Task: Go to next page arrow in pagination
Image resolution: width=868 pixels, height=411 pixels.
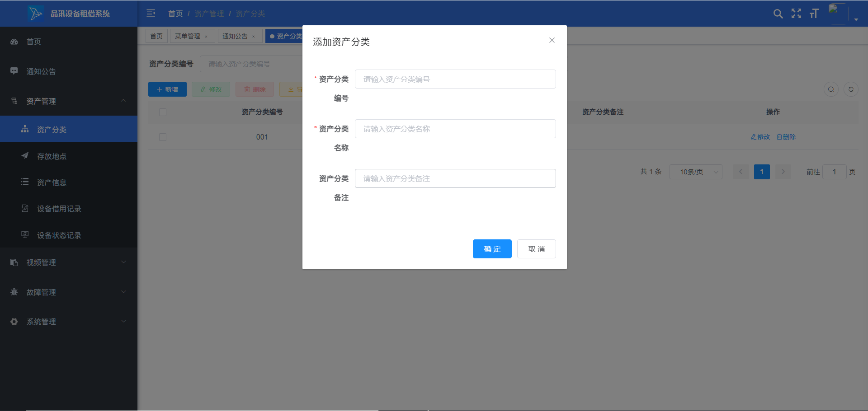Action: (783, 172)
